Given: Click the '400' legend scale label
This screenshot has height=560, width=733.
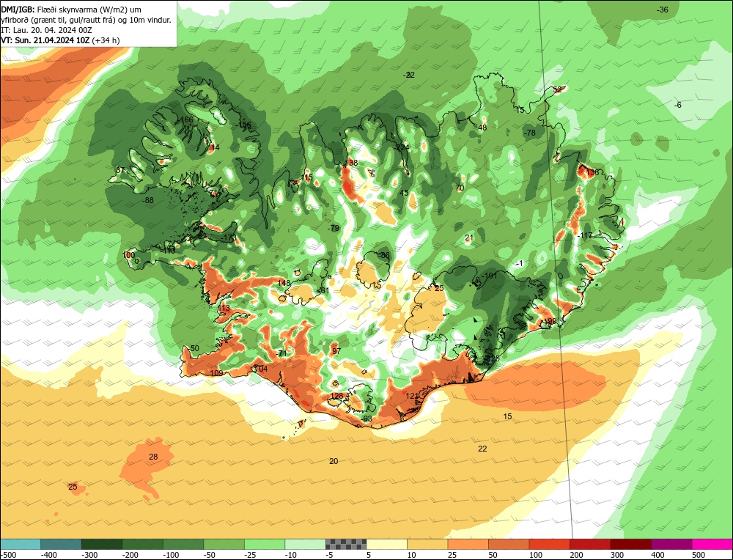Looking at the screenshot, I should pyautogui.click(x=658, y=555).
